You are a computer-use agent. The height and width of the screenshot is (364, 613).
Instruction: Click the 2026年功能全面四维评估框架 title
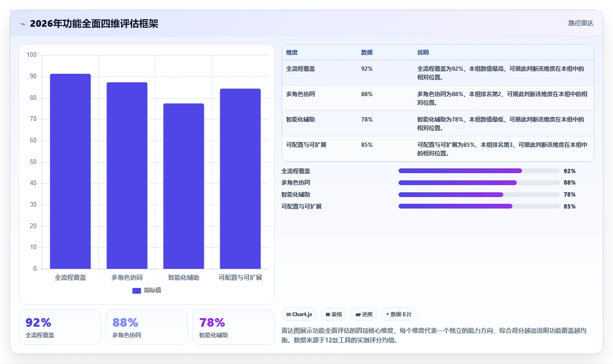pyautogui.click(x=94, y=23)
